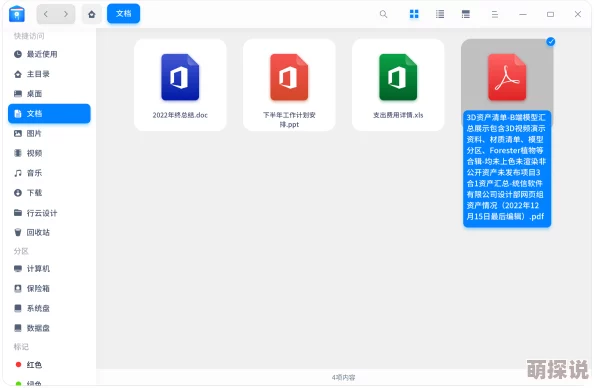The image size is (594, 388).
Task: Click the 下半年工作计划安排.ppt file icon
Action: 289,77
